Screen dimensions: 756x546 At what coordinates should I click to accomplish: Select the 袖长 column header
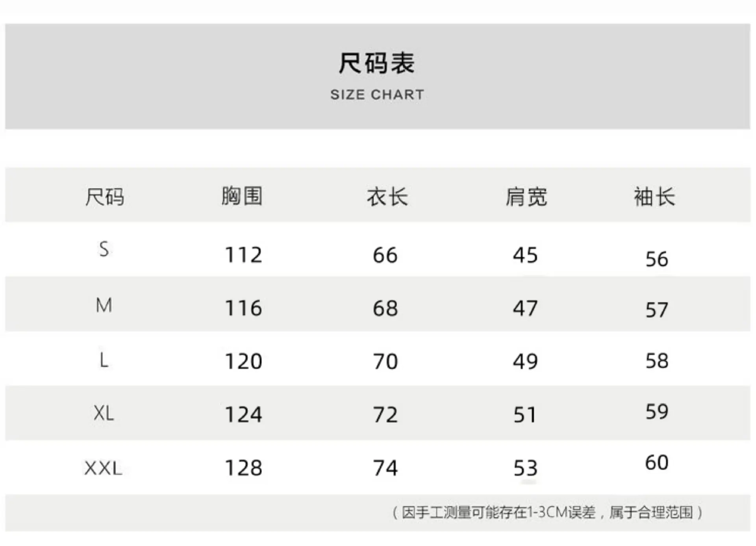click(655, 197)
